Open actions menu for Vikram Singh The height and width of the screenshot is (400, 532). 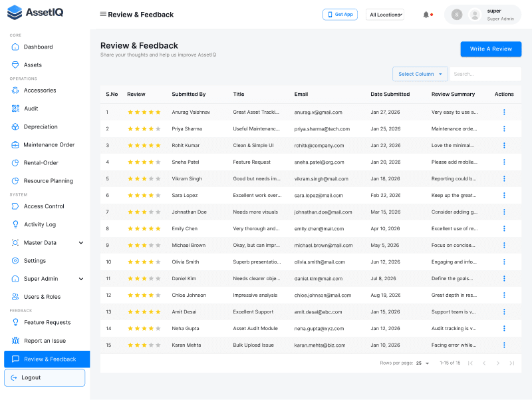tap(504, 178)
